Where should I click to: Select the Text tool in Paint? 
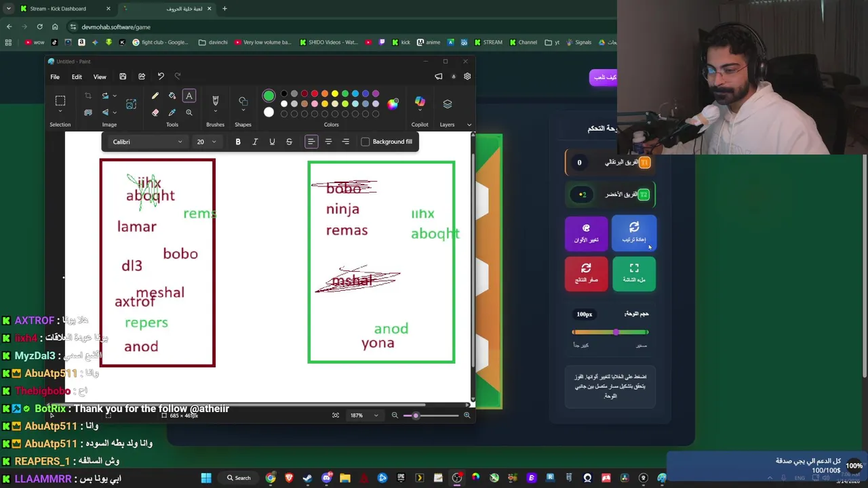coord(189,96)
